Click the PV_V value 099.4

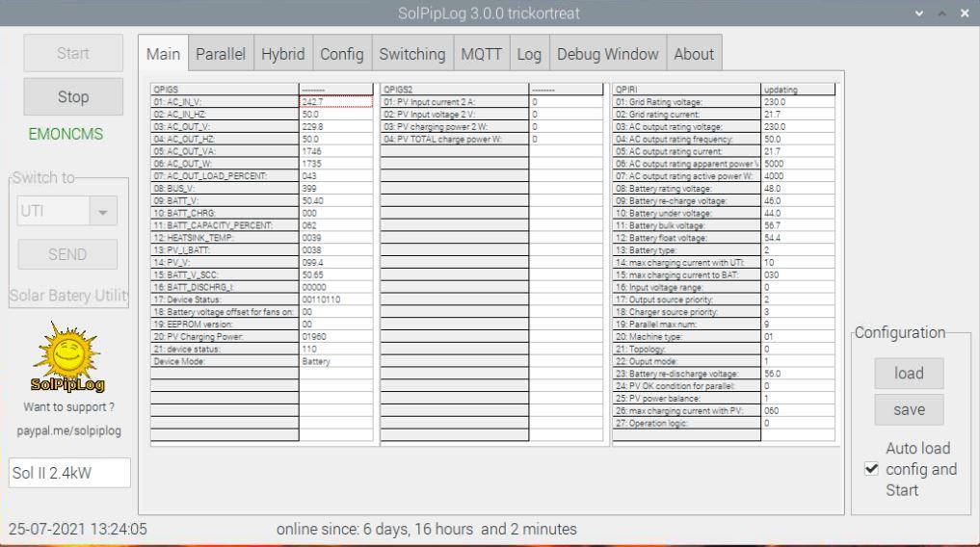tap(336, 262)
